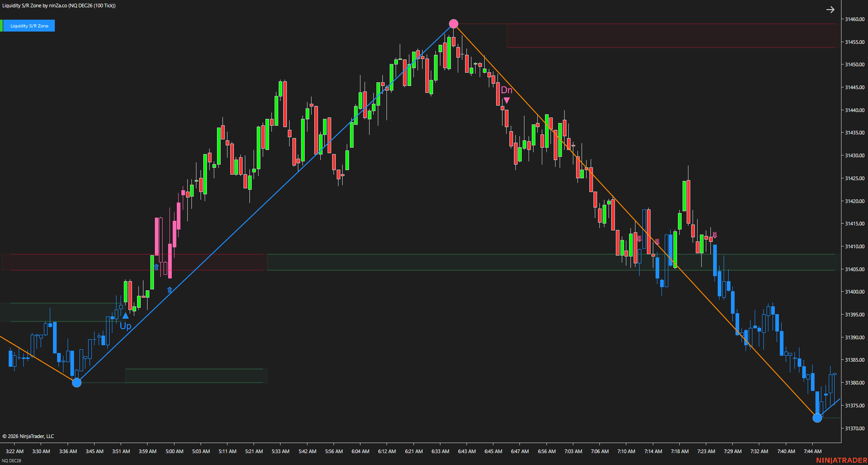Click the pink swing high marker dot
The width and height of the screenshot is (868, 465).
[453, 24]
